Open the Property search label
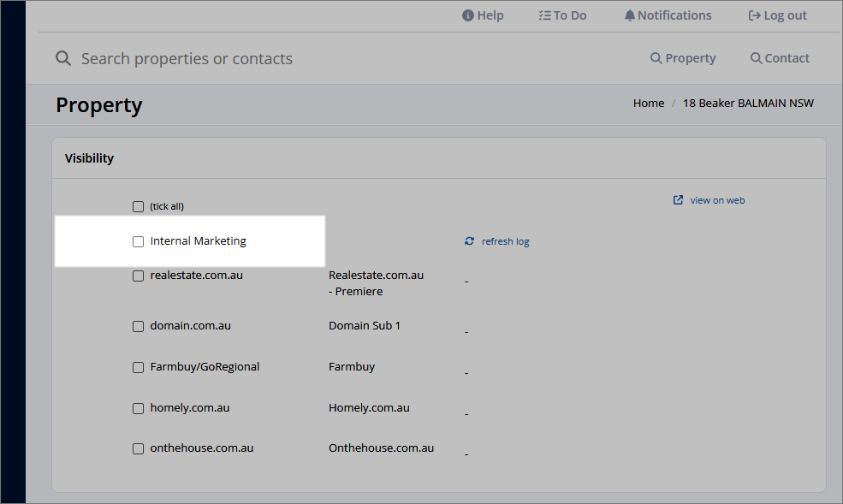The image size is (843, 504). tap(691, 58)
